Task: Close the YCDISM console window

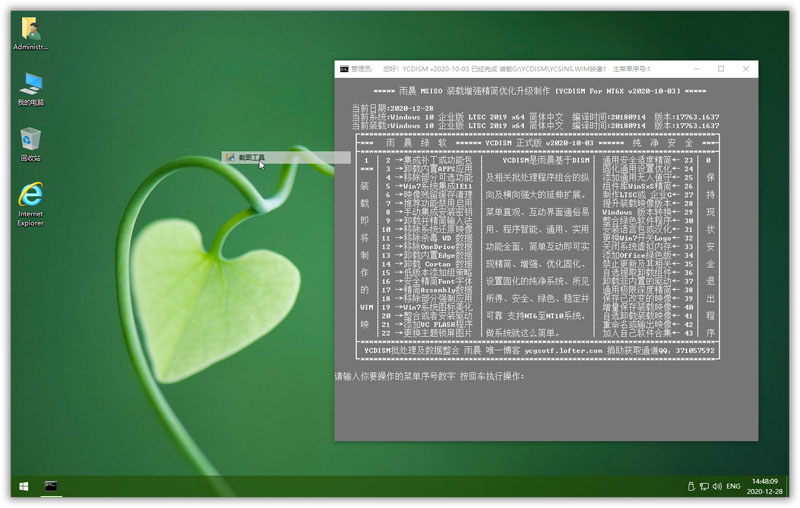Action: 745,69
